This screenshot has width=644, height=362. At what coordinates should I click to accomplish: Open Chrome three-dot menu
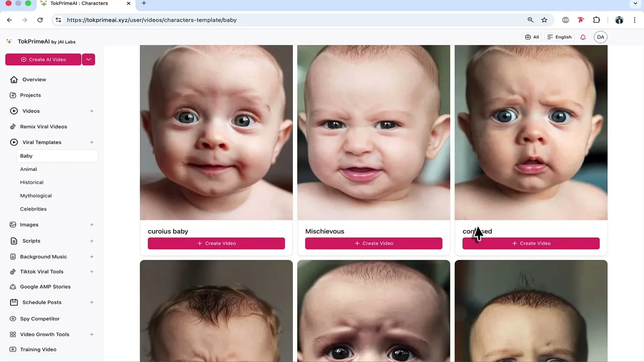tap(634, 20)
